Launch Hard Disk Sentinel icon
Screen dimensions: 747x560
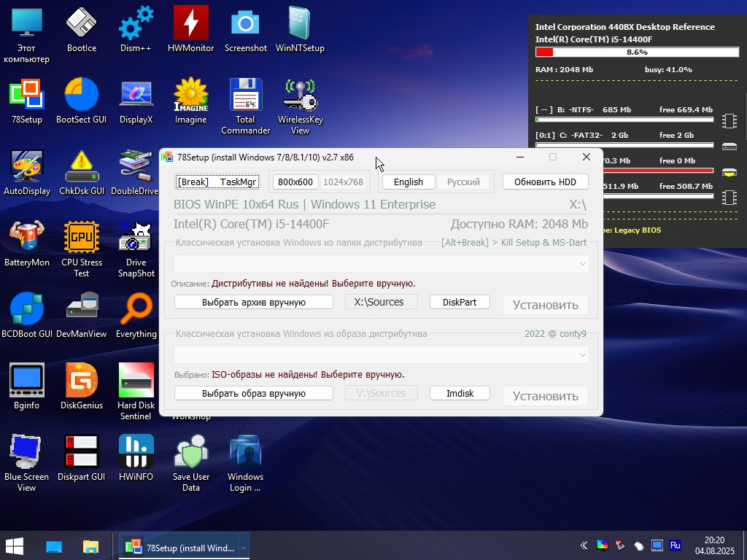(136, 392)
